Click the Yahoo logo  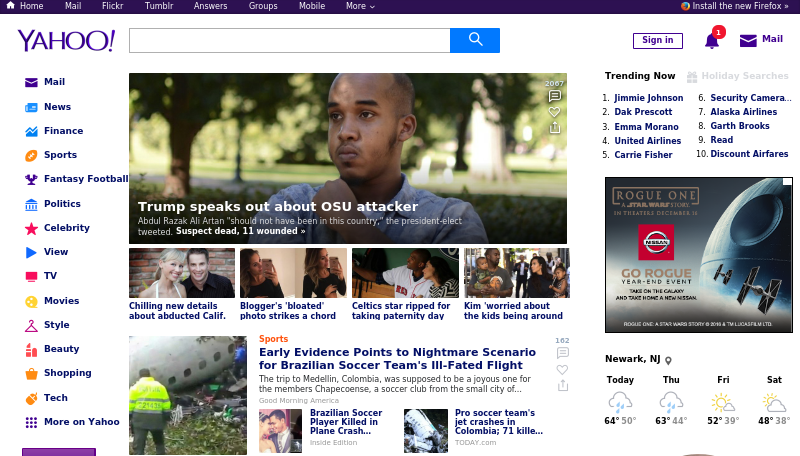(x=66, y=41)
